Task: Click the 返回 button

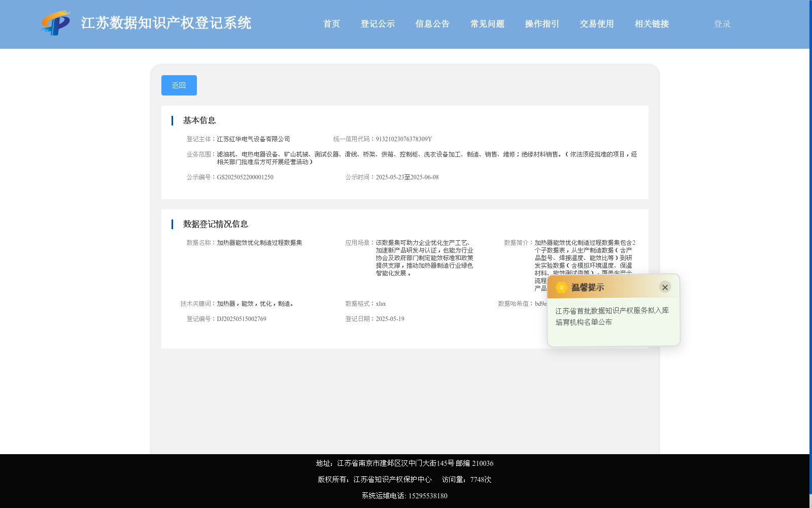Action: click(179, 85)
